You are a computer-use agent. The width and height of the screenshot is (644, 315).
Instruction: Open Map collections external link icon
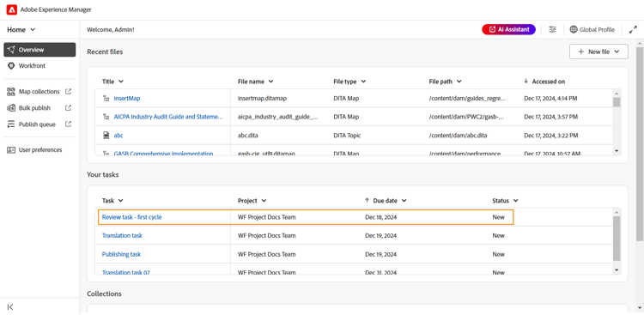point(69,91)
